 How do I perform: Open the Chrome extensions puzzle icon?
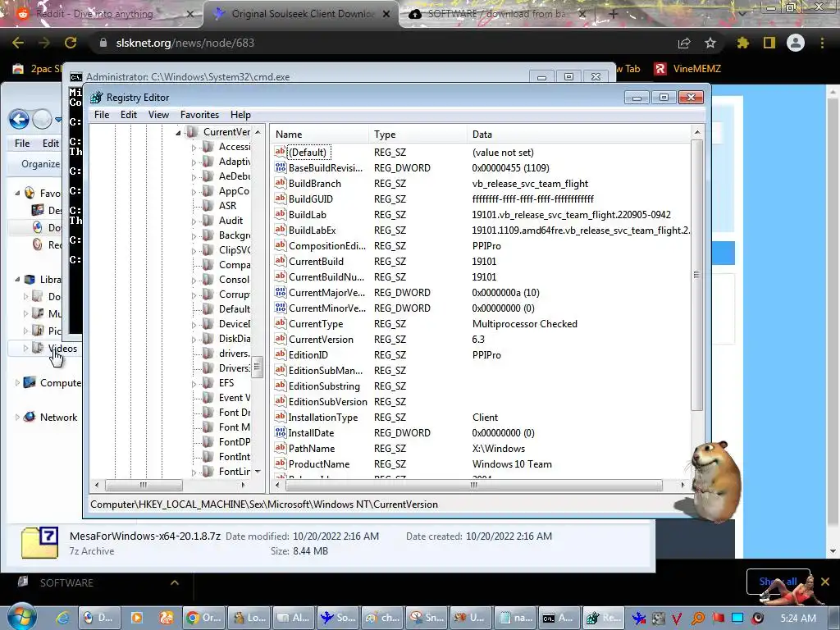point(742,43)
